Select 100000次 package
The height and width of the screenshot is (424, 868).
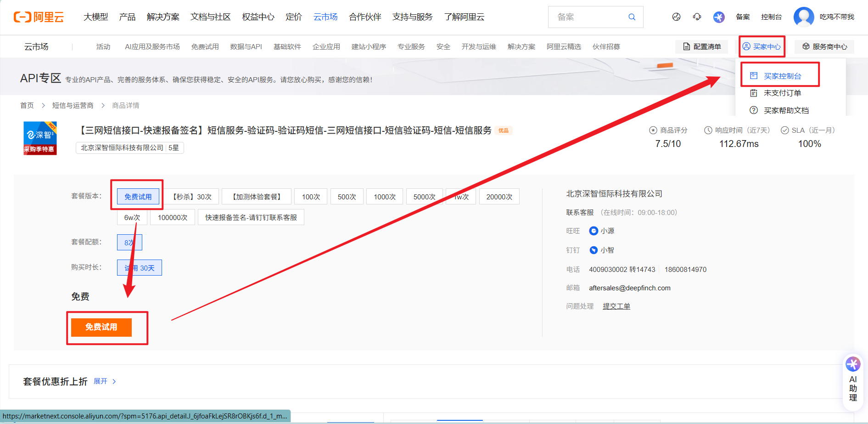[173, 217]
